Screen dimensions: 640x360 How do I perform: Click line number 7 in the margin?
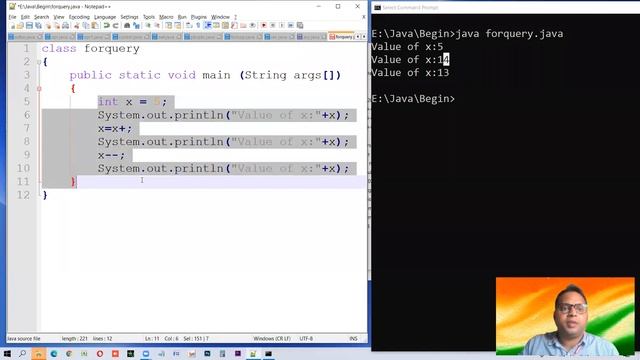point(27,128)
